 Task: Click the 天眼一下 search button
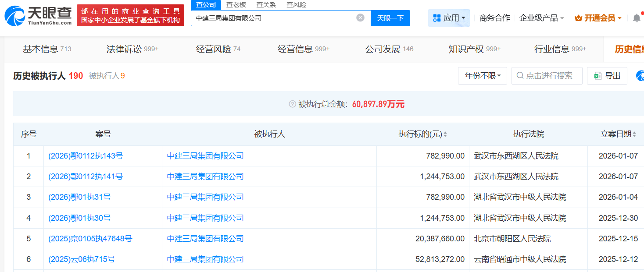pos(390,18)
